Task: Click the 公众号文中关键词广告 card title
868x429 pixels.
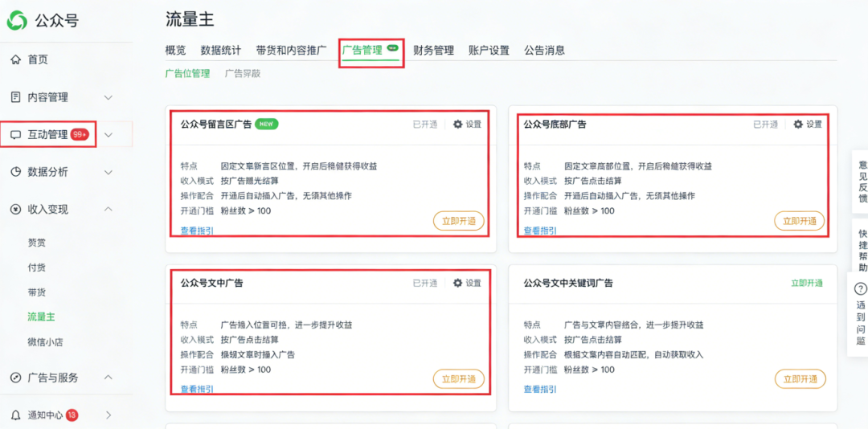Action: [568, 283]
